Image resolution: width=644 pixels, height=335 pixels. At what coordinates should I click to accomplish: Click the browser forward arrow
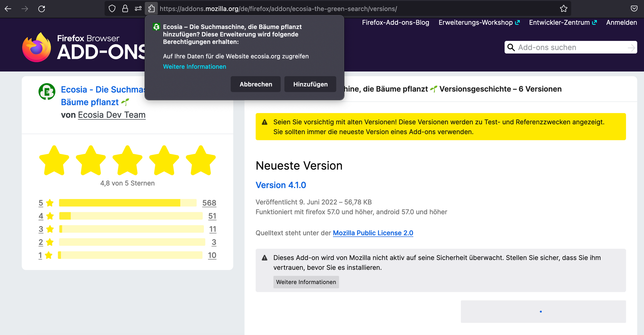coord(25,9)
